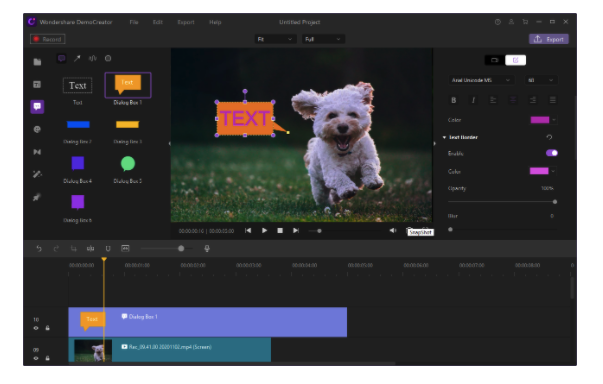Open the stickers panel in the sidebar
603x384 pixels.
pyautogui.click(x=37, y=130)
